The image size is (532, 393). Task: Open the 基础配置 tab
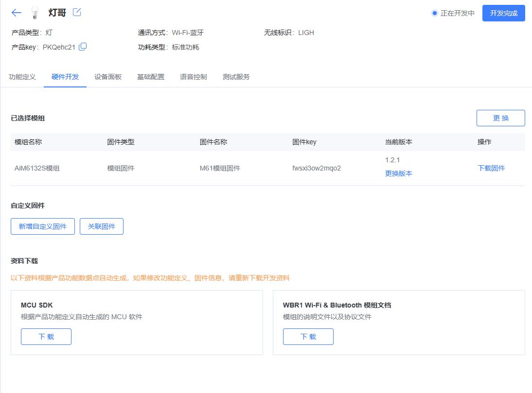pyautogui.click(x=151, y=77)
